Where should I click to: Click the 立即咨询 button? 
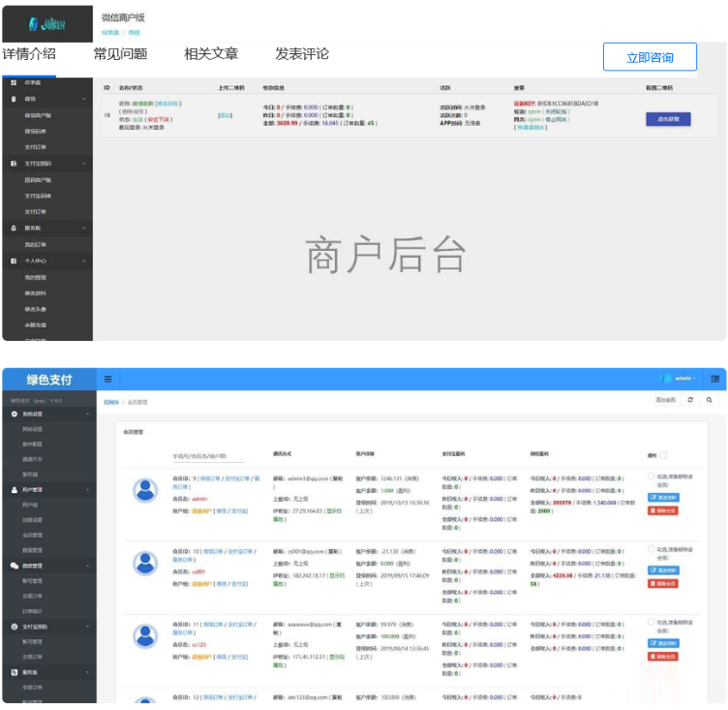coord(649,57)
